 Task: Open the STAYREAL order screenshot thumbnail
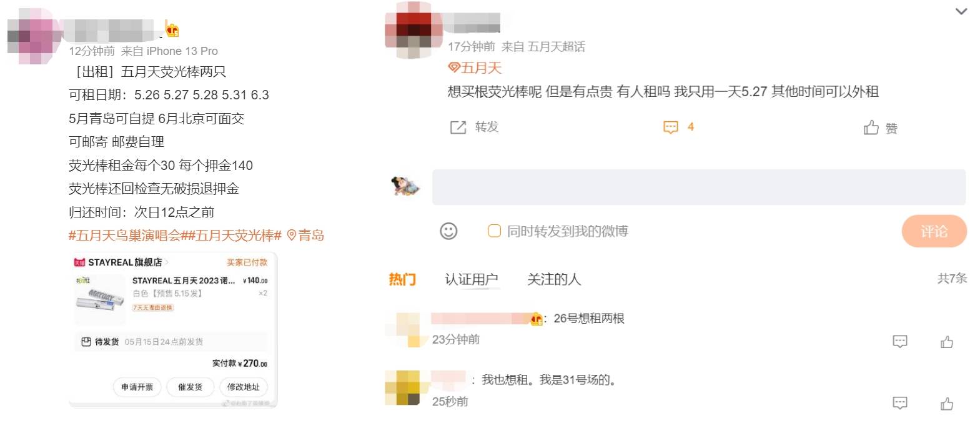pos(173,331)
